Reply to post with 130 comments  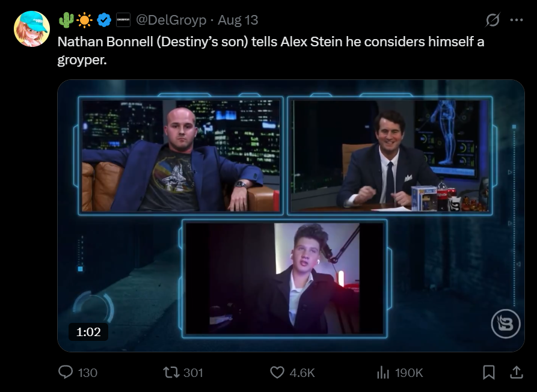78,373
